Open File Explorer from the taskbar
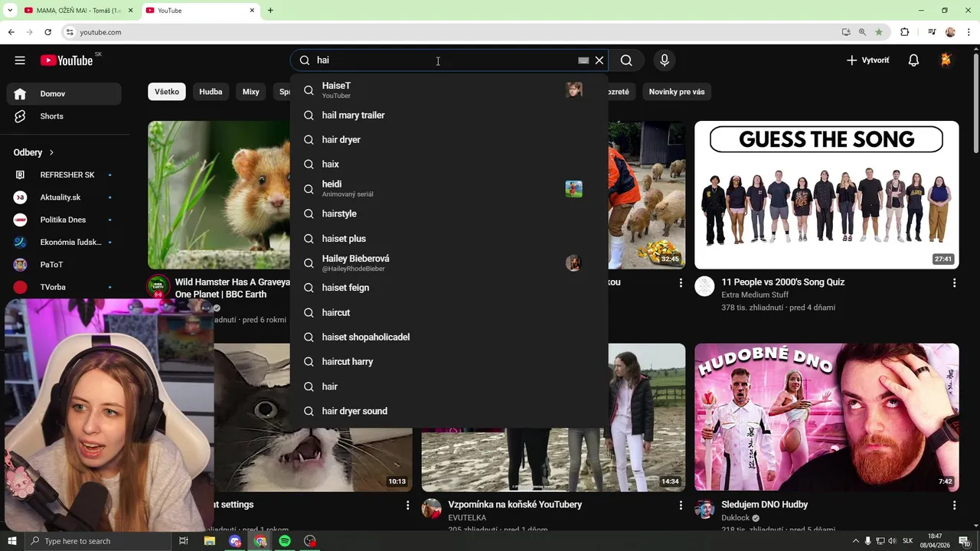 tap(210, 541)
